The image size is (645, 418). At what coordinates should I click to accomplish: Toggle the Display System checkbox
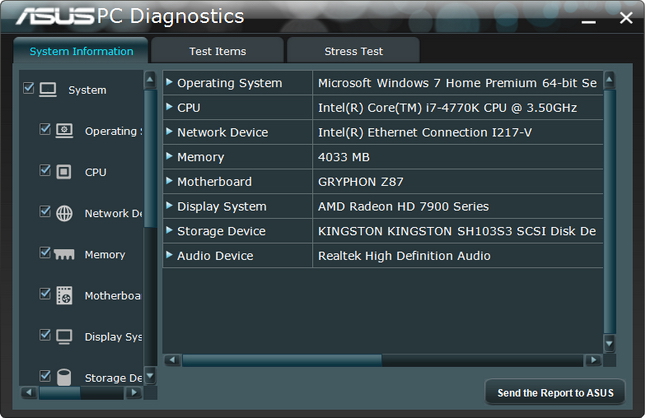click(45, 334)
